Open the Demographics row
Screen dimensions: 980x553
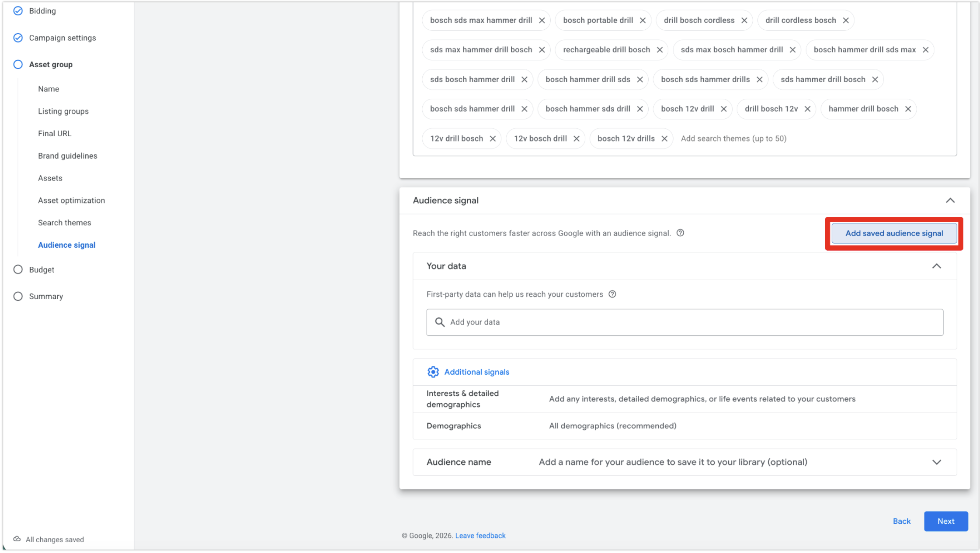click(x=685, y=426)
